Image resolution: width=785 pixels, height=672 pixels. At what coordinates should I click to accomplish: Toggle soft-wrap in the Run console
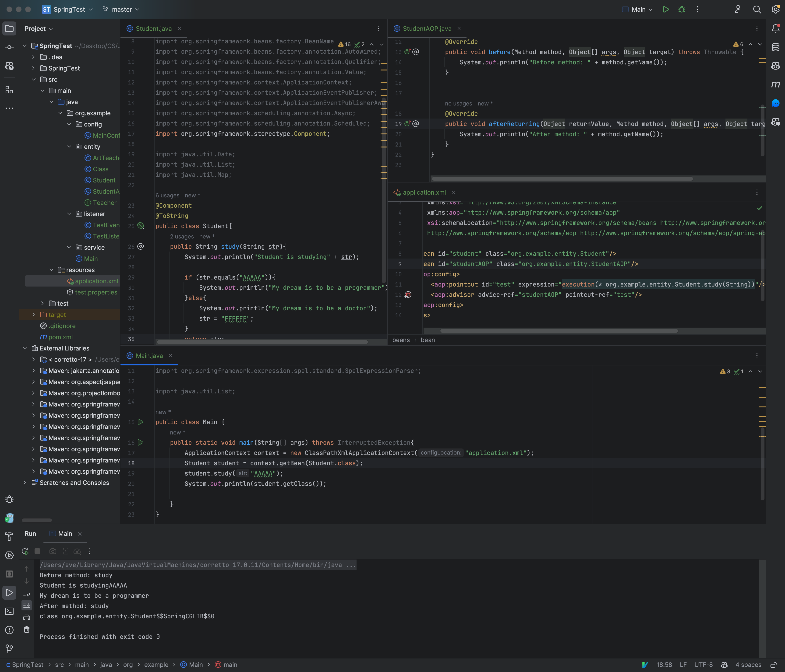(x=27, y=593)
